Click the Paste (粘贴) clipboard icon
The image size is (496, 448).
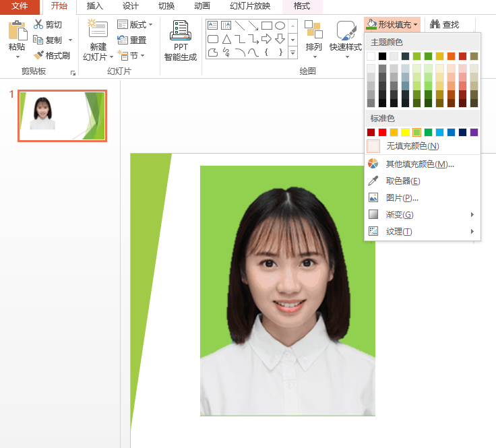tap(18, 31)
